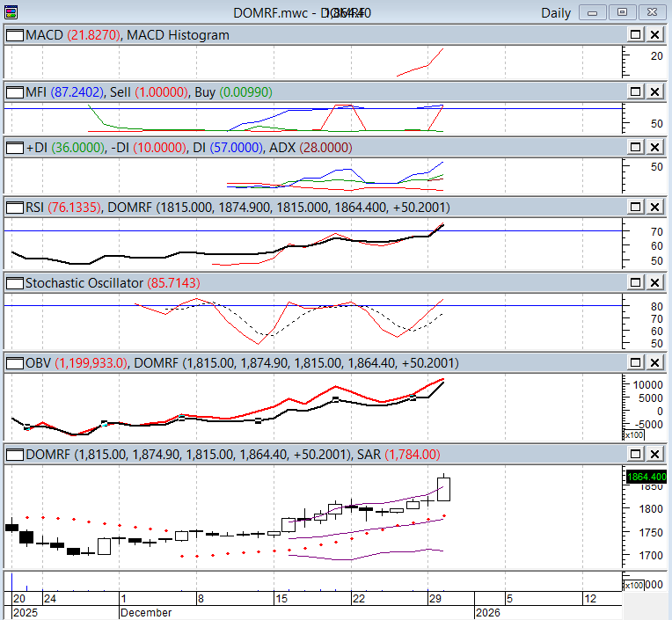Maximize the MACD Histogram panel
Viewport: 672px width, 620px height.
[x=635, y=34]
